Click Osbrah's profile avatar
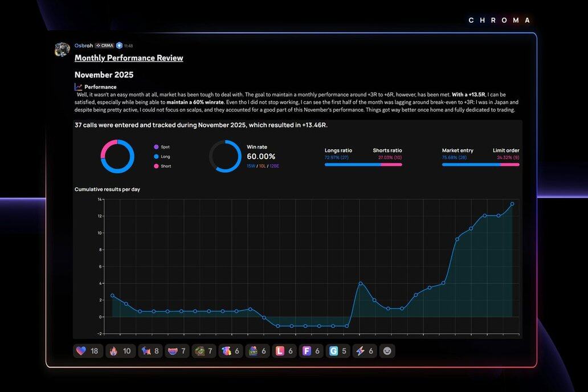The width and height of the screenshot is (588, 392). click(62, 50)
